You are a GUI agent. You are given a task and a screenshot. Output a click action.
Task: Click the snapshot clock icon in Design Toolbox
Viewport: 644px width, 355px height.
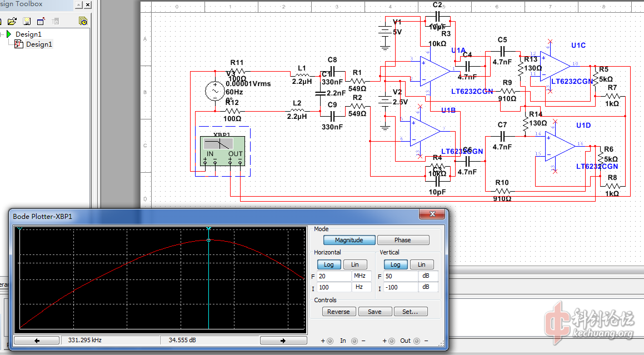(83, 21)
